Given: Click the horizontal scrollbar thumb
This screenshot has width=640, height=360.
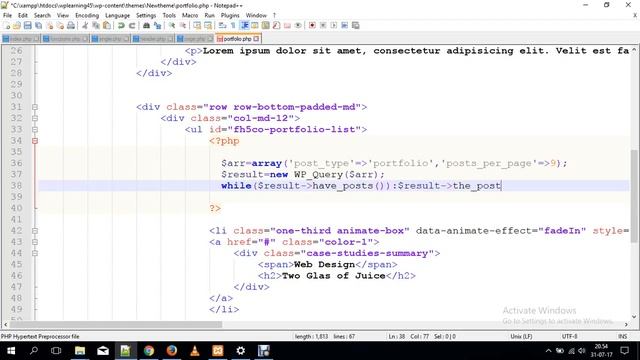Looking at the screenshot, I should tap(116, 324).
